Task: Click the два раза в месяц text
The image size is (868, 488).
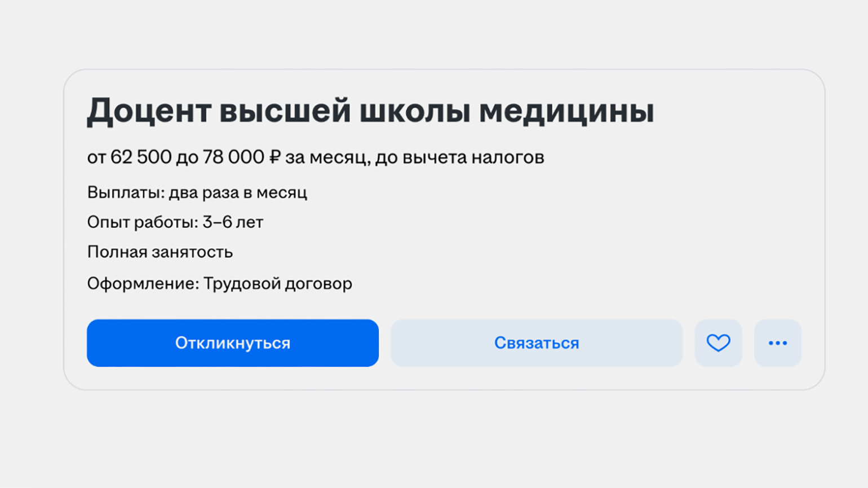Action: (238, 193)
